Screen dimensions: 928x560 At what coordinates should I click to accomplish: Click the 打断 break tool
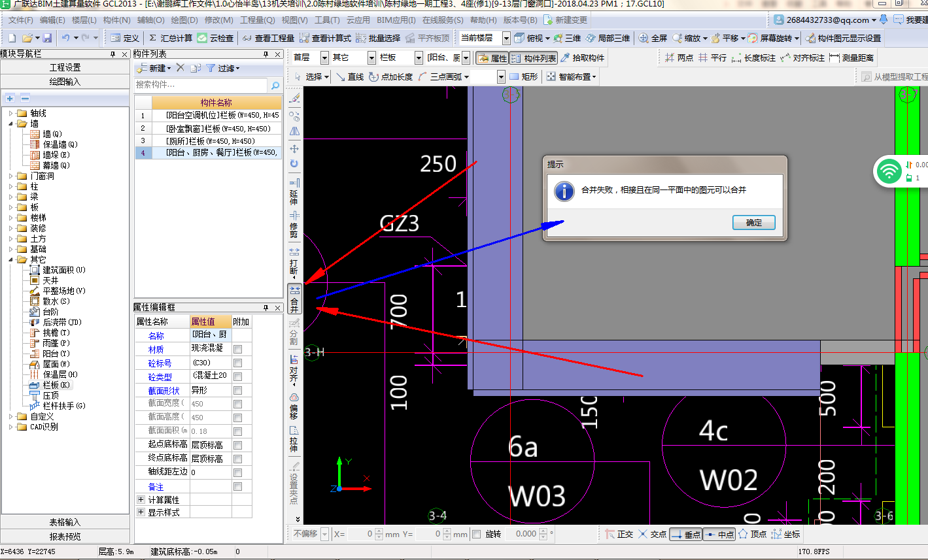(294, 263)
